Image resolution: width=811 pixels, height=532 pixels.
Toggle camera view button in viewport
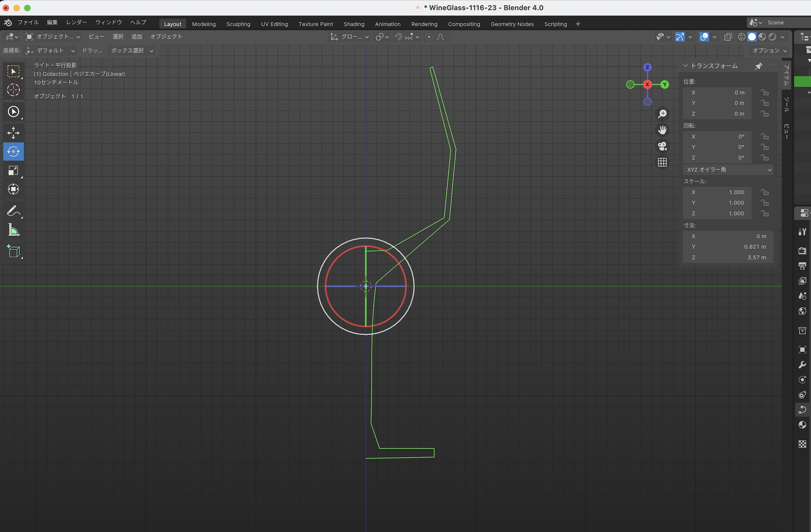[x=662, y=146]
